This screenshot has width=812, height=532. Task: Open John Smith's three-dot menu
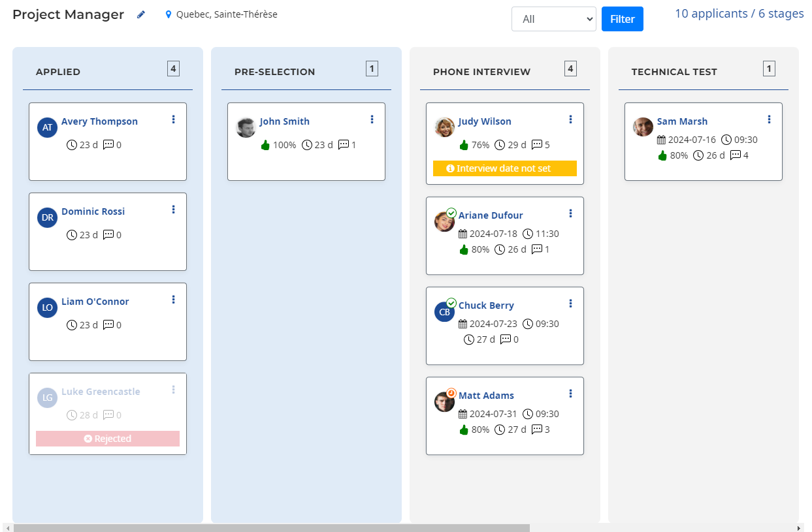pos(372,119)
